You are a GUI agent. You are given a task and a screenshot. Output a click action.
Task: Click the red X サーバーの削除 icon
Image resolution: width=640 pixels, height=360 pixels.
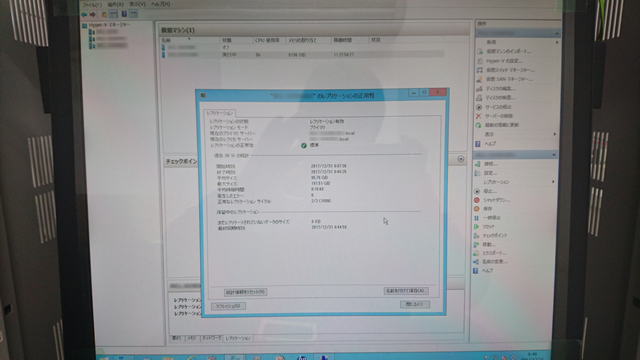click(x=478, y=116)
